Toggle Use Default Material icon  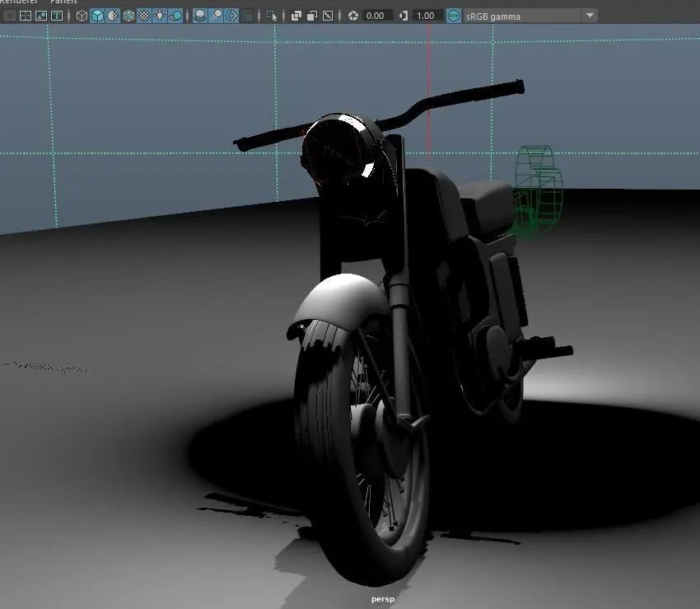click(x=113, y=16)
